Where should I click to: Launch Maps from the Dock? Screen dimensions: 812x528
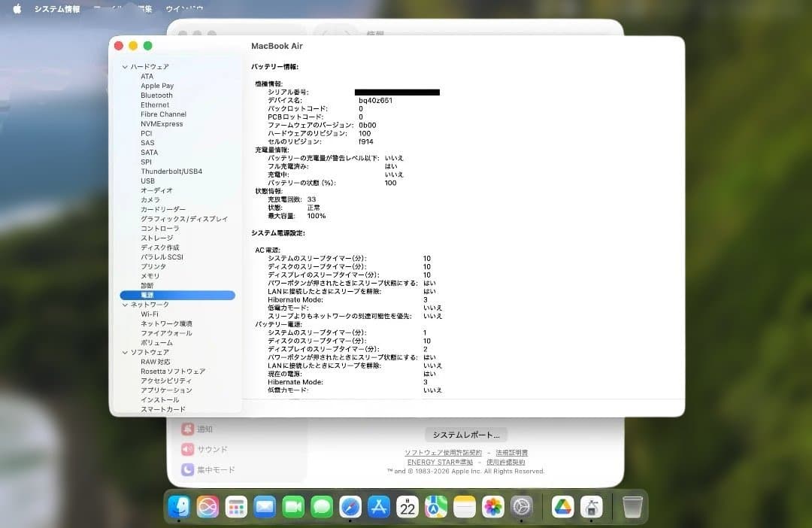pos(436,507)
